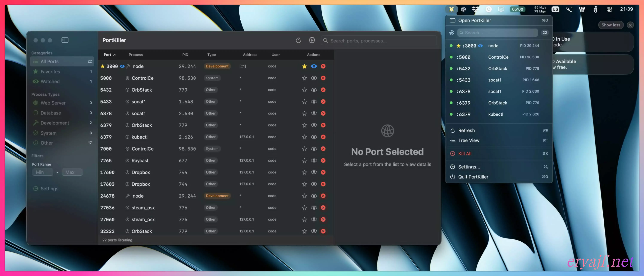This screenshot has width=644, height=276.
Task: Open settings gear icon beside search field
Action: click(312, 40)
